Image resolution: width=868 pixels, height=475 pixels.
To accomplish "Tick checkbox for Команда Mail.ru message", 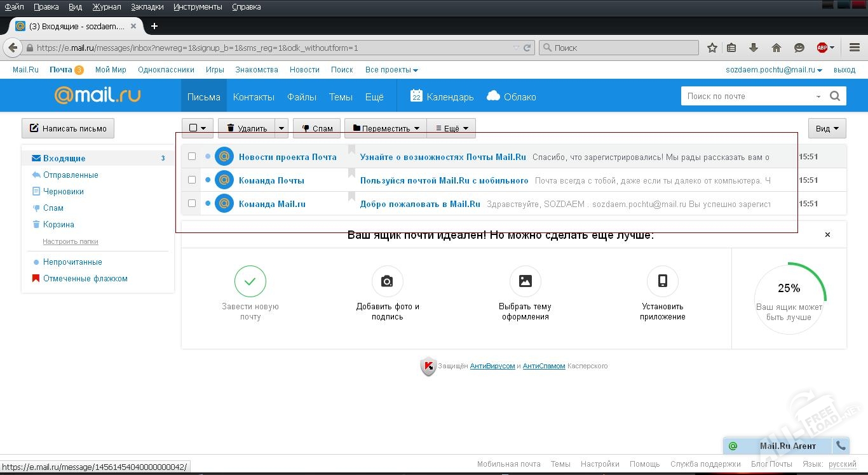I will (192, 204).
